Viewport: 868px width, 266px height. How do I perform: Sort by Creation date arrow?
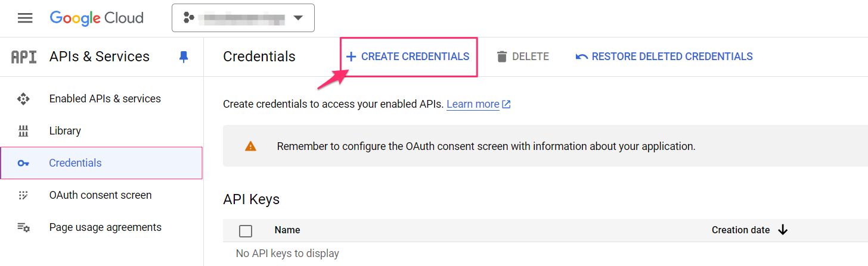783,230
